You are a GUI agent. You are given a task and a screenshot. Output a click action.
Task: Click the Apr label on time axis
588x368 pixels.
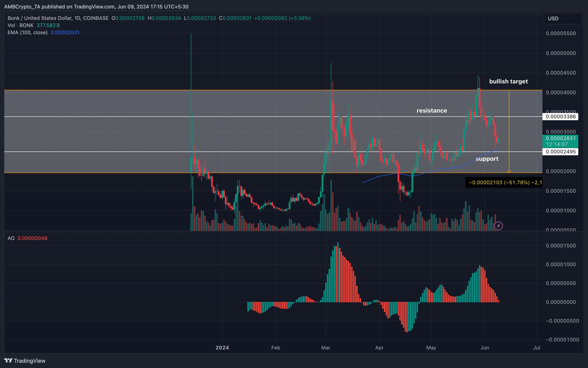click(379, 348)
